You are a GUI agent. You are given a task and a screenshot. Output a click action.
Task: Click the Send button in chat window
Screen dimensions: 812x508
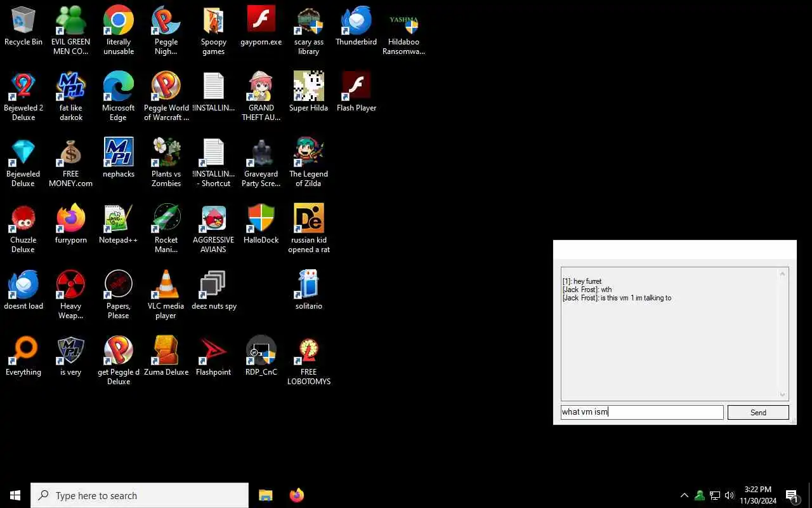click(x=758, y=413)
